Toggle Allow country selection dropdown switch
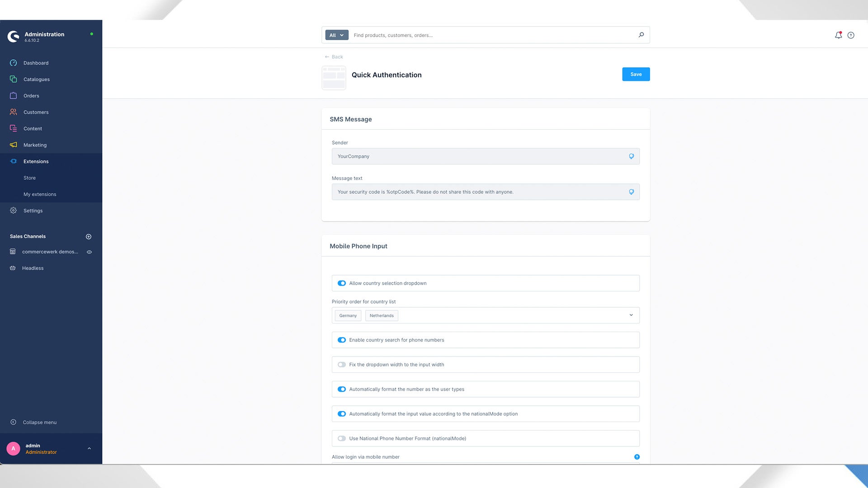 (342, 283)
